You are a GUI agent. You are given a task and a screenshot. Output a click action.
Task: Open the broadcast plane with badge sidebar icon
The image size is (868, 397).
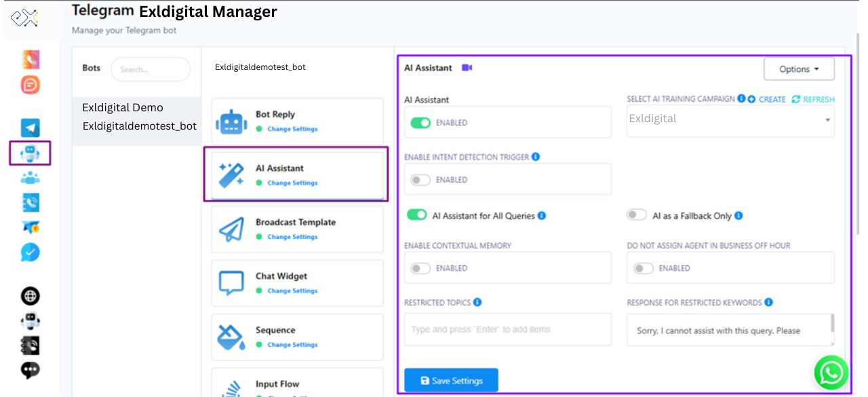(x=30, y=227)
